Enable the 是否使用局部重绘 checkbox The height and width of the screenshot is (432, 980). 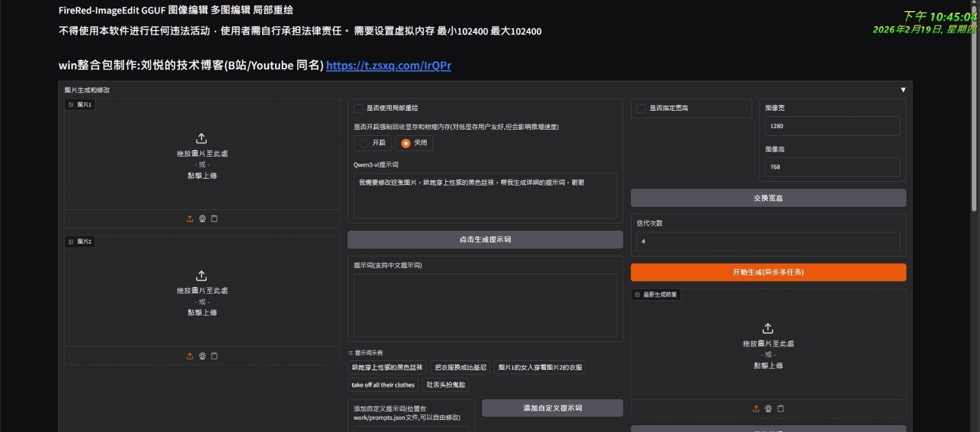click(359, 108)
